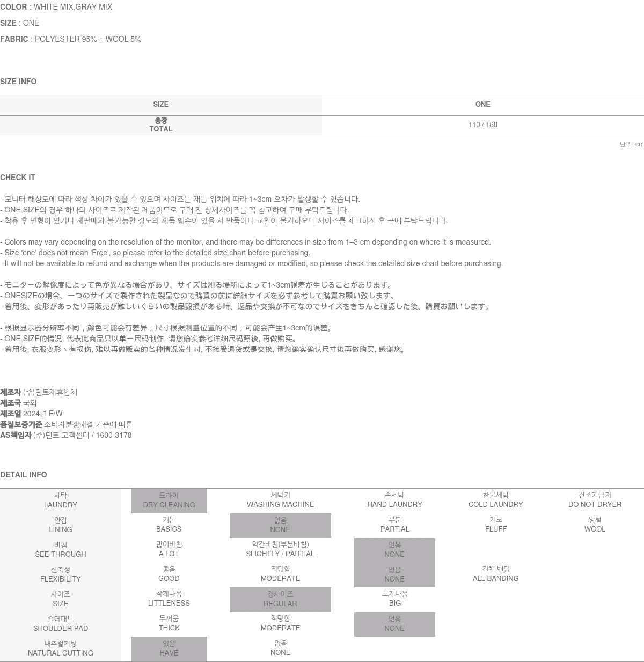The image size is (644, 662).
Task: Select COLD LAUNDRY in the laundry row
Action: point(495,500)
